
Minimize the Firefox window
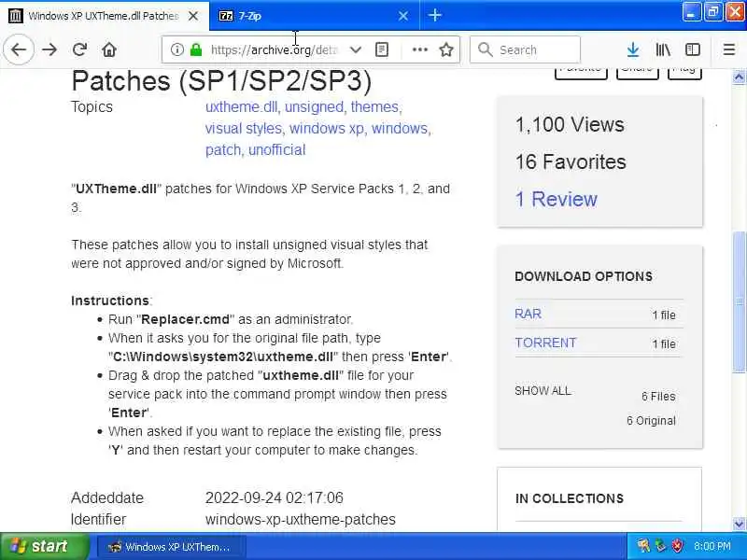[691, 12]
